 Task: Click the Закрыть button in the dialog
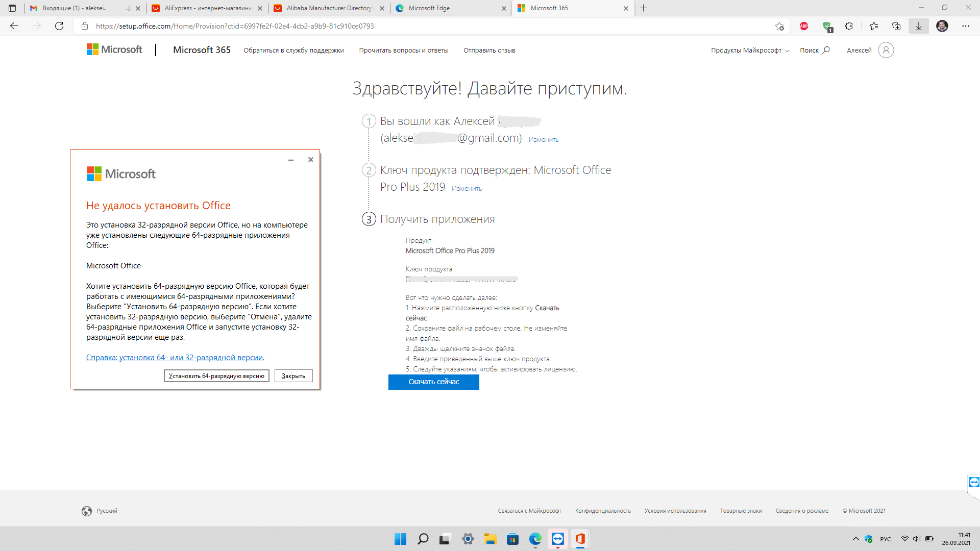[x=293, y=376]
